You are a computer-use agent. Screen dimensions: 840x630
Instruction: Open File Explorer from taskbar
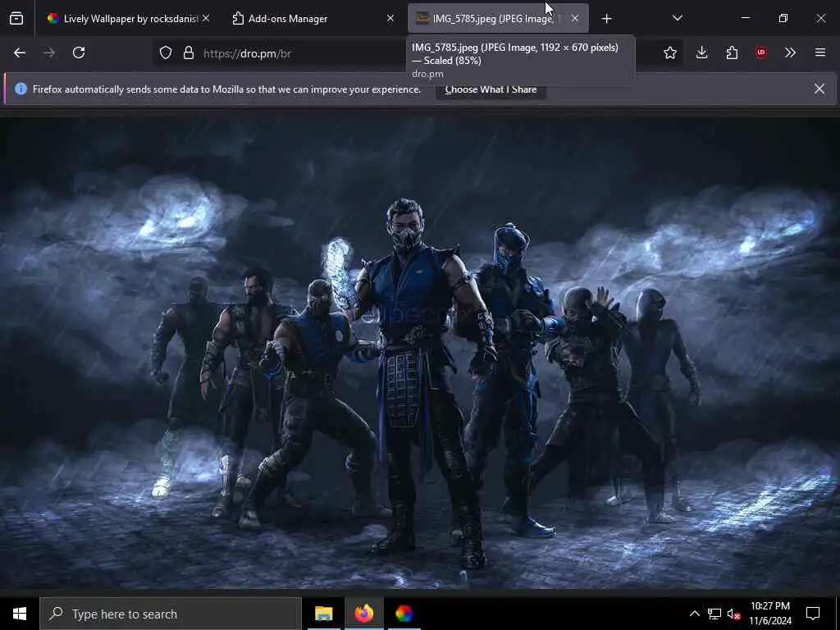323,614
